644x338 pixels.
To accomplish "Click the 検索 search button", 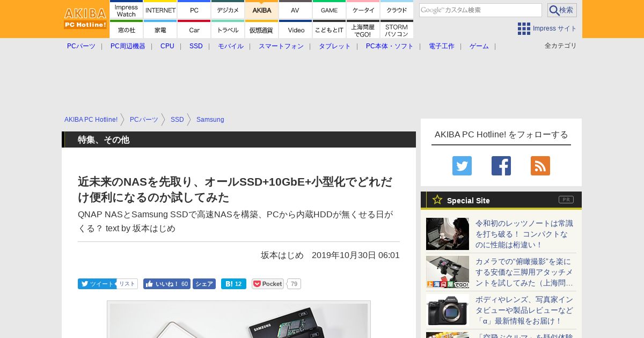I will point(562,10).
